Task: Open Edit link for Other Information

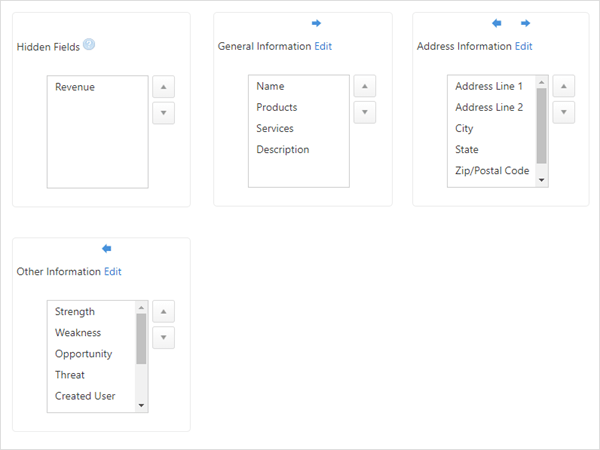Action: [x=113, y=272]
